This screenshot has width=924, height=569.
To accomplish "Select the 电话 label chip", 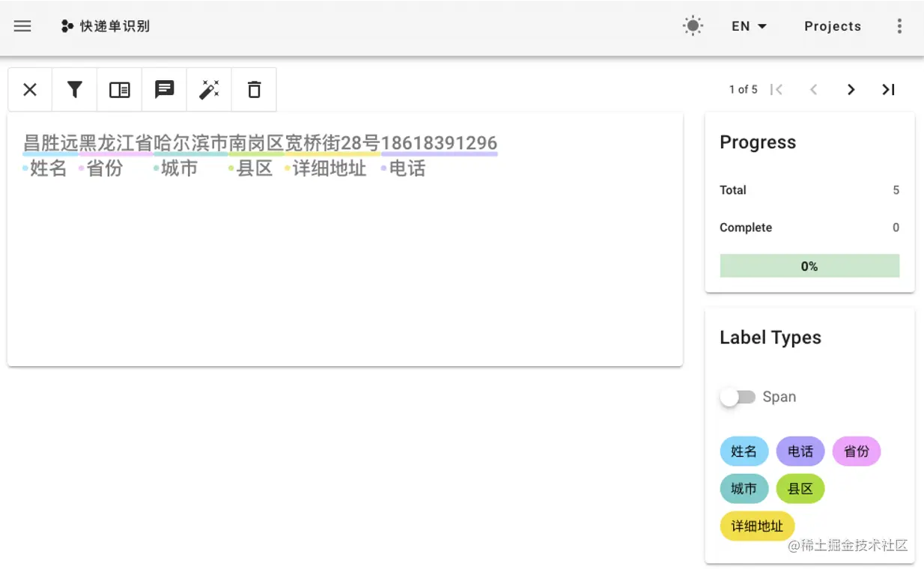I will pyautogui.click(x=800, y=451).
